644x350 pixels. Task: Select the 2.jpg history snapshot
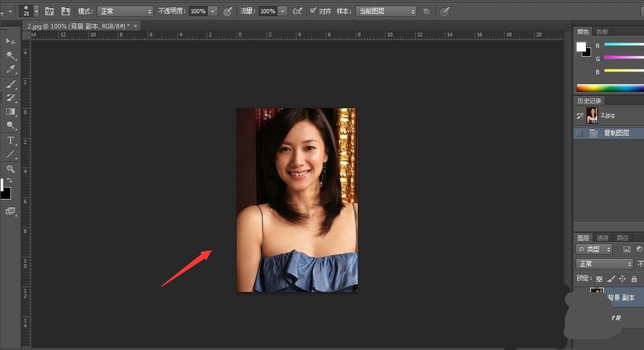pos(607,116)
